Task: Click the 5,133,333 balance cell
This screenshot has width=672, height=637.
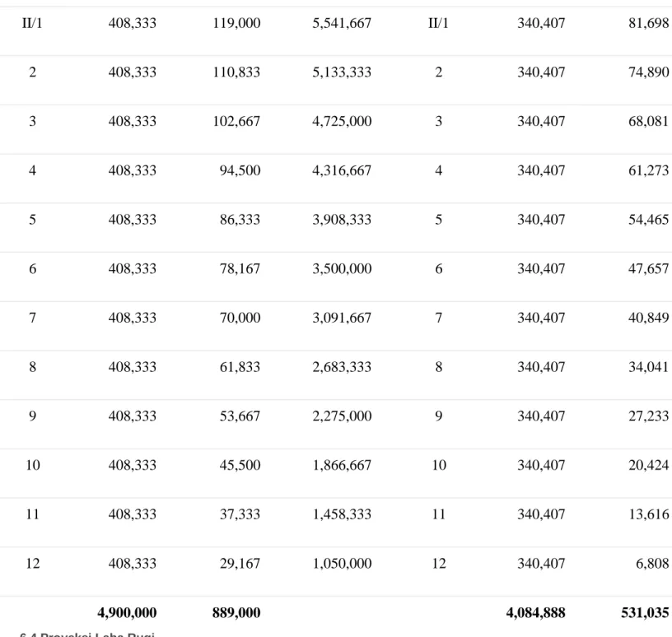Action: tap(342, 72)
